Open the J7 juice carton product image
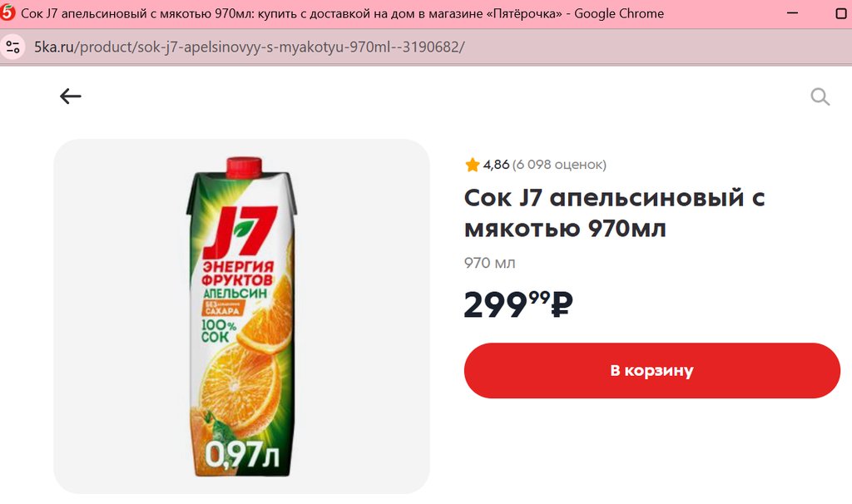The width and height of the screenshot is (852, 504). [241, 316]
